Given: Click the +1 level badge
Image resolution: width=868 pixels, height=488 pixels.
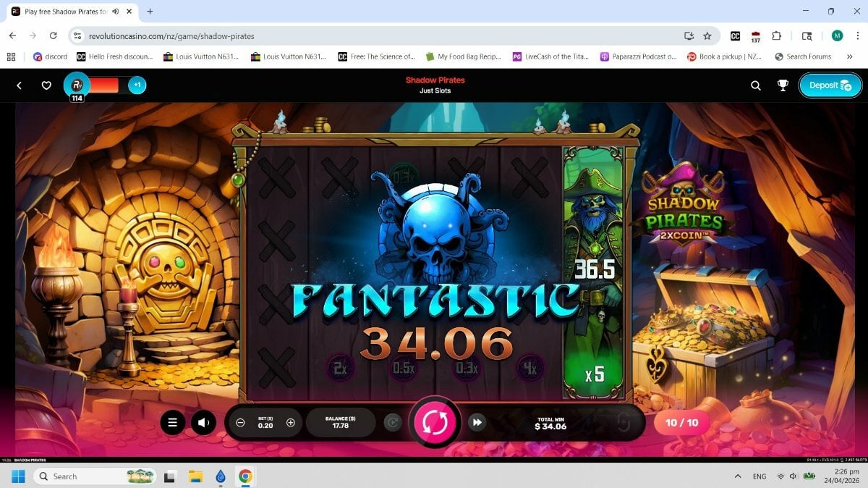Looking at the screenshot, I should (x=137, y=85).
